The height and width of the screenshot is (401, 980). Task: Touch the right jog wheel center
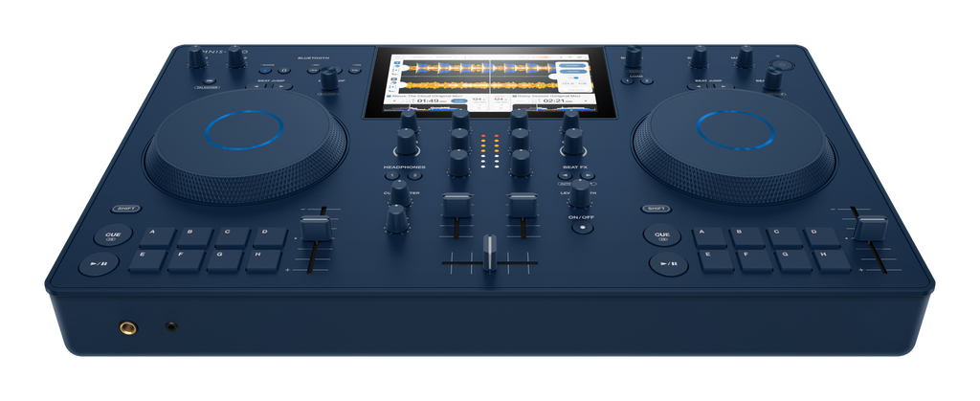pyautogui.click(x=735, y=129)
